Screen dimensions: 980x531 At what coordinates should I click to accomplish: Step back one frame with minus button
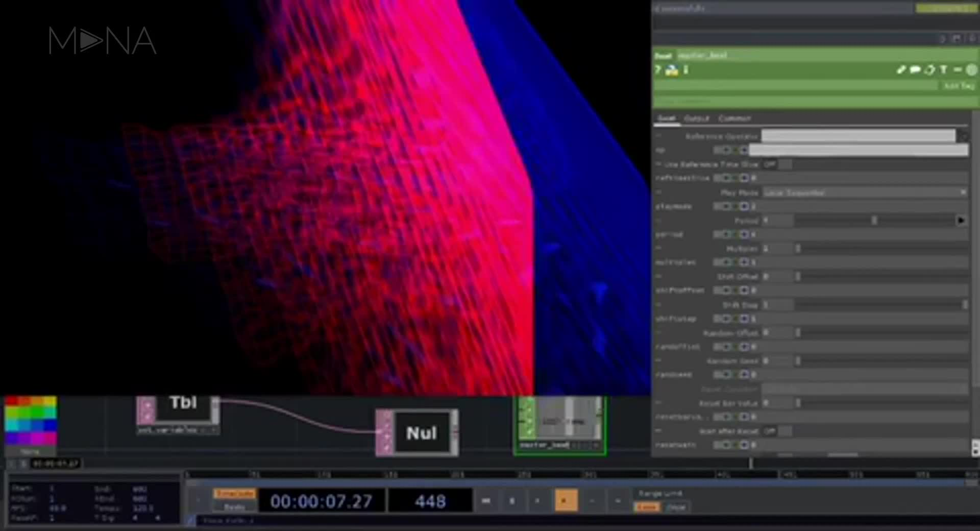point(592,501)
